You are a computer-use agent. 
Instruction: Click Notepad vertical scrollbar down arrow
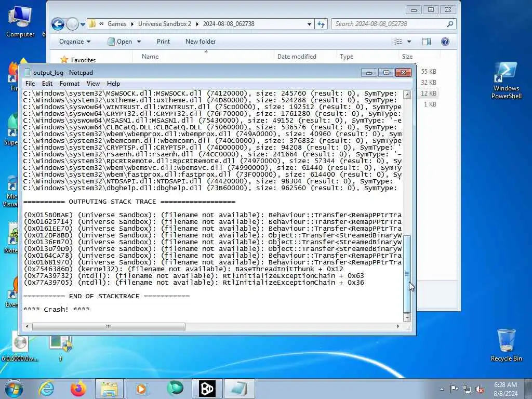pyautogui.click(x=407, y=317)
